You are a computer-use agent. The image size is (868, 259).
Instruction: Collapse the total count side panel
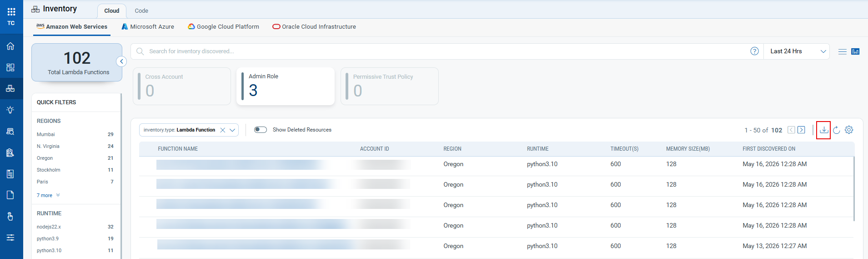pyautogui.click(x=121, y=61)
